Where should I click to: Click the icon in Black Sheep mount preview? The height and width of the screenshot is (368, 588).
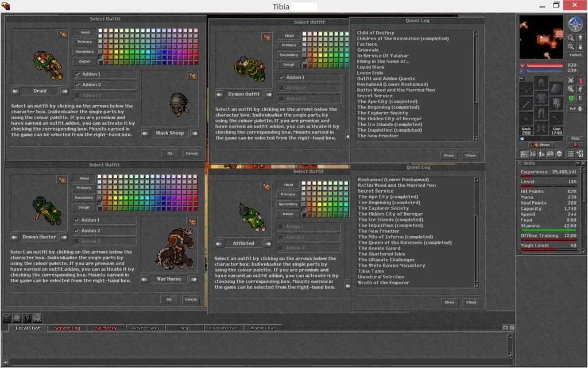(192, 75)
